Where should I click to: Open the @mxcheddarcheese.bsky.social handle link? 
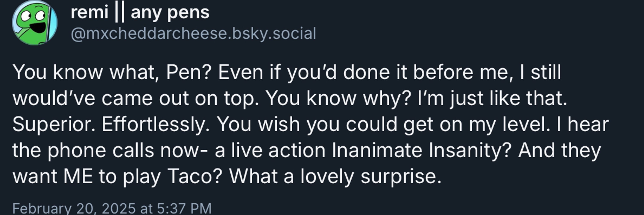click(193, 34)
